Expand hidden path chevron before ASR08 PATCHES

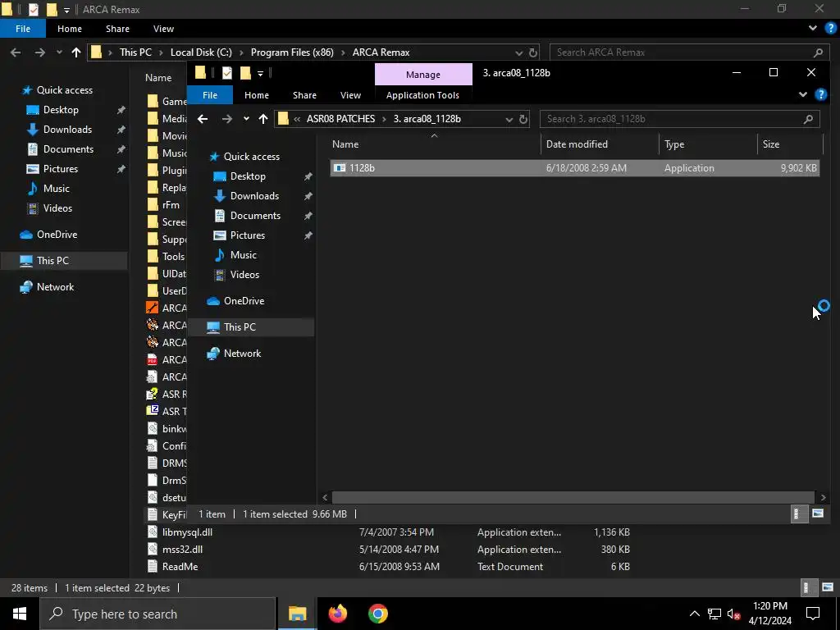[x=297, y=119]
